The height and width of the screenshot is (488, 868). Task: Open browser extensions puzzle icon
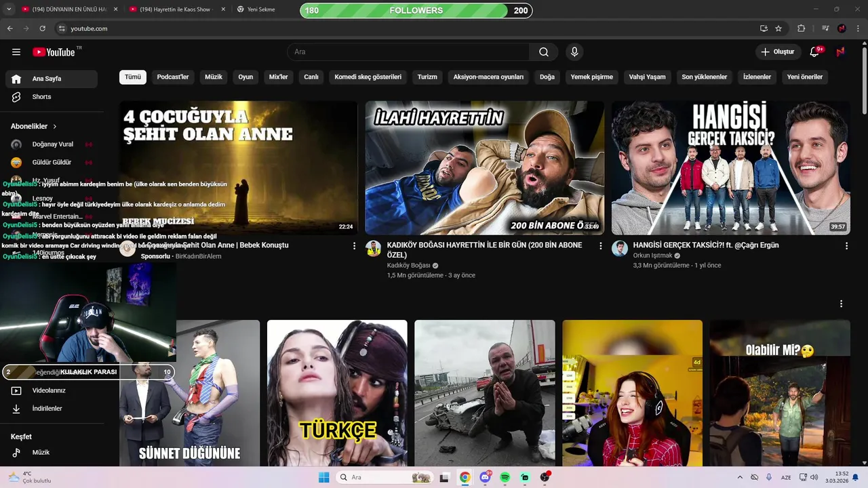tap(801, 28)
